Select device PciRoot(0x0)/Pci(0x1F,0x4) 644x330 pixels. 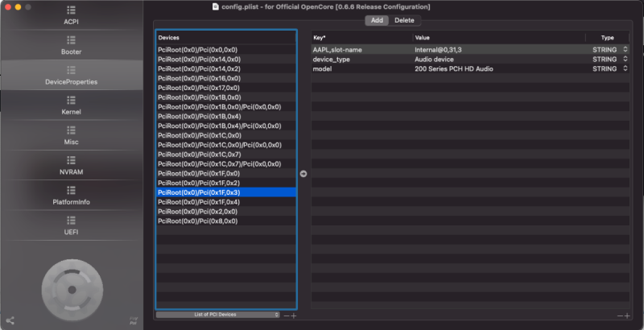(226, 202)
